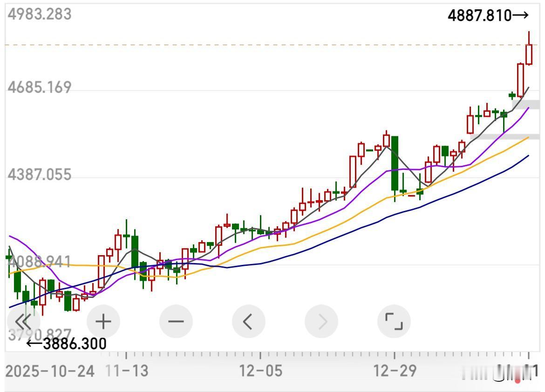Click the 12-29 tick mark on time axis
Image resolution: width=545 pixels, height=392 pixels.
[x=395, y=355]
